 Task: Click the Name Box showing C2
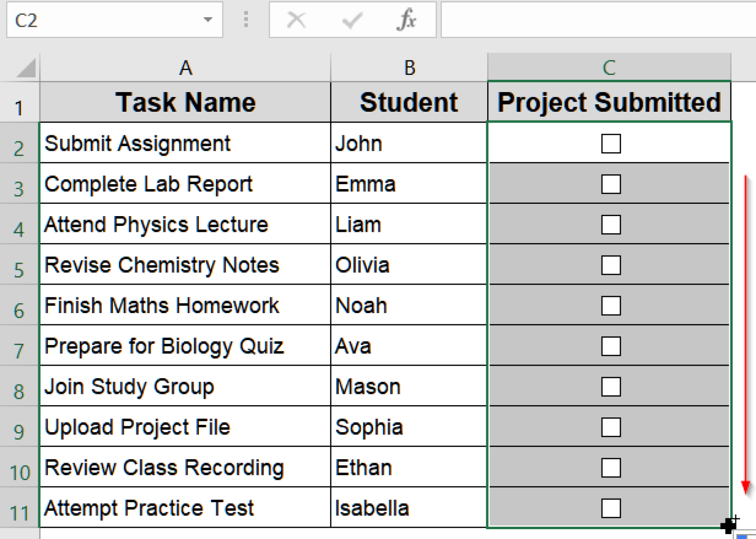[98, 20]
